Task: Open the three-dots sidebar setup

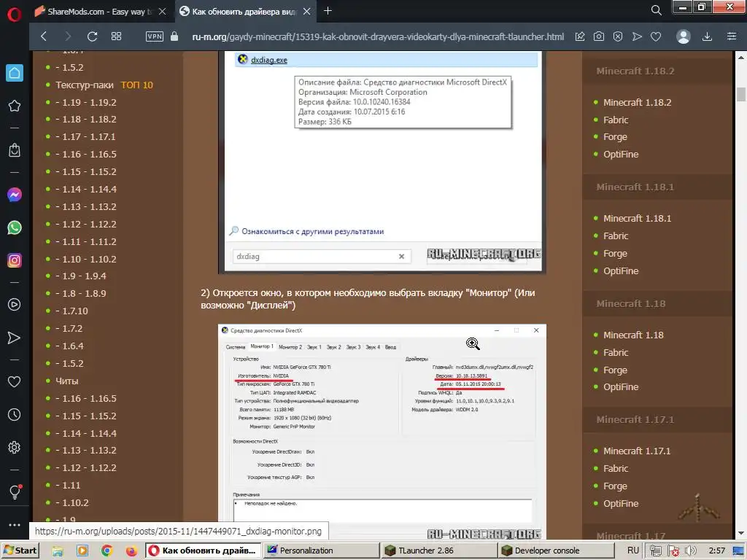Action: click(15, 525)
